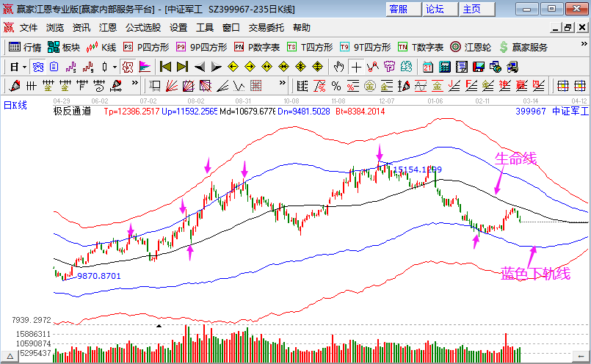Viewport: 591px width, 364px height.
Task: Open the calculator icon
Action: click(445, 67)
